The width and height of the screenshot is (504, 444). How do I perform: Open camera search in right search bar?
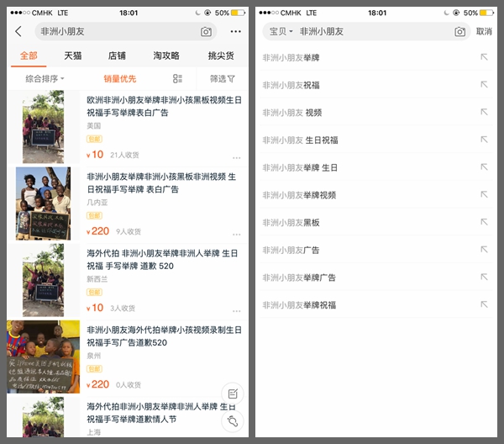[x=460, y=31]
